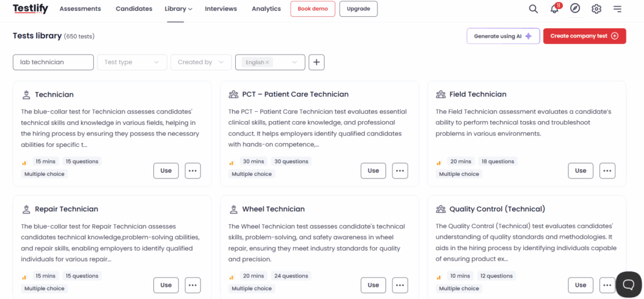644x299 pixels.
Task: Click the compass explore icon
Action: [x=575, y=9]
